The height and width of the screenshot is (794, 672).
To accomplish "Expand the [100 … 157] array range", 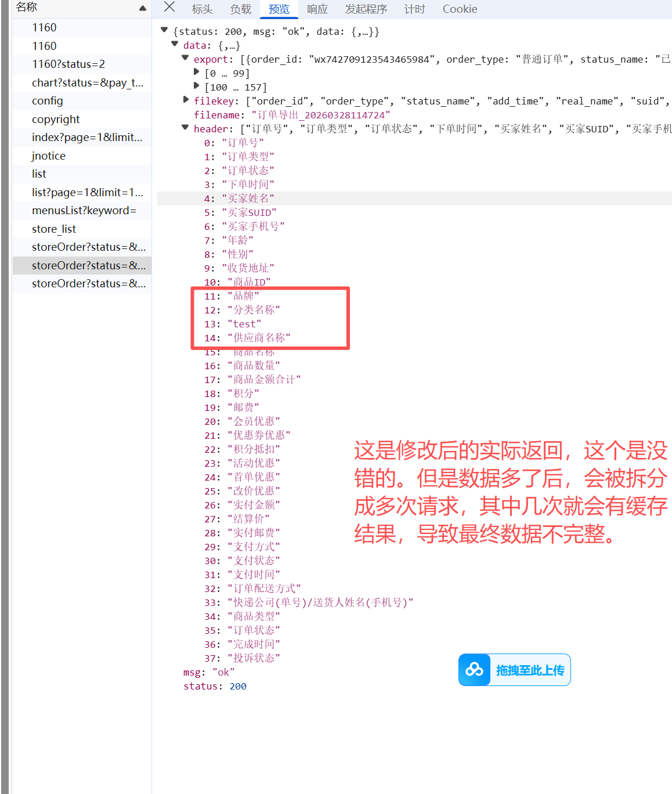I will [x=197, y=86].
